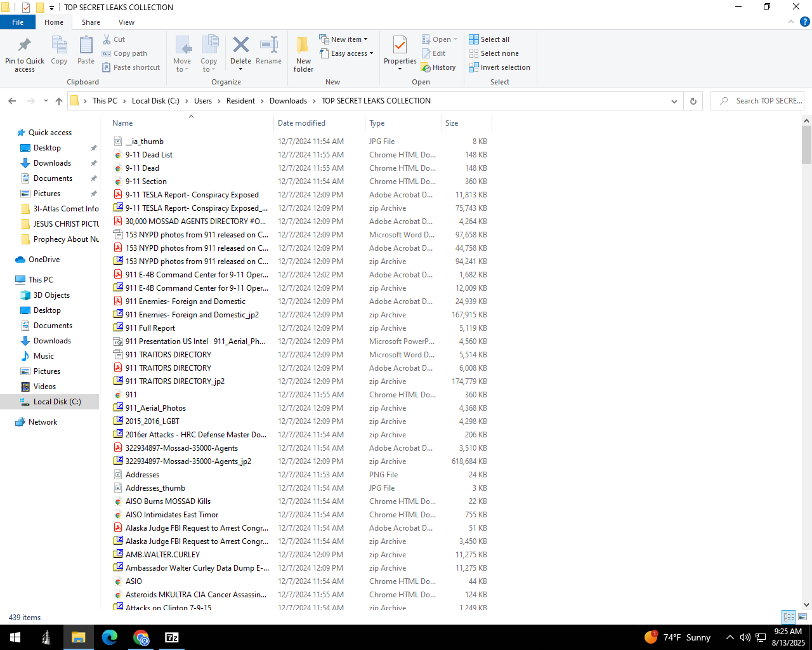
Task: Create a New folder from the ribbon
Action: pyautogui.click(x=303, y=54)
